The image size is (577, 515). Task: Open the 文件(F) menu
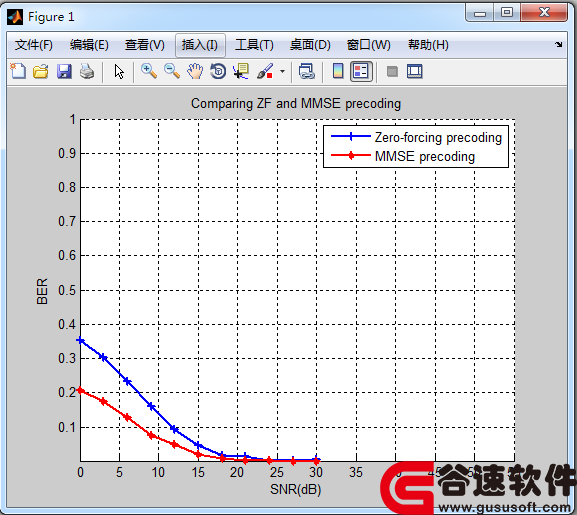point(33,45)
